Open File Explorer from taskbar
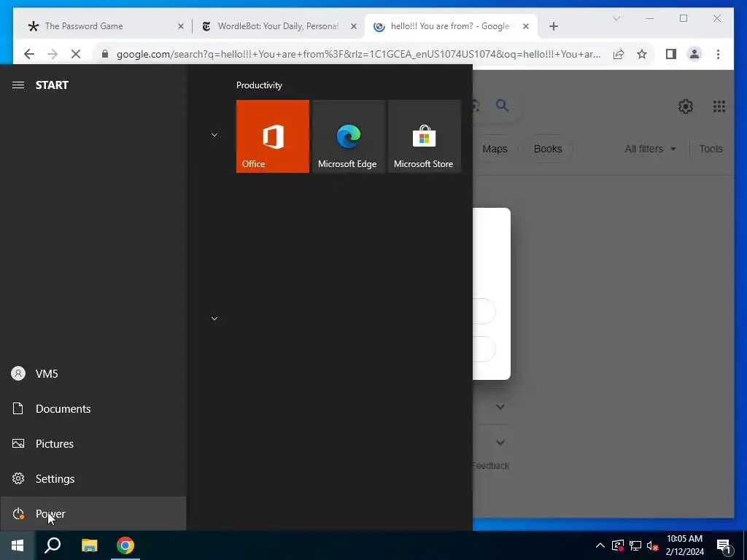 89,545
